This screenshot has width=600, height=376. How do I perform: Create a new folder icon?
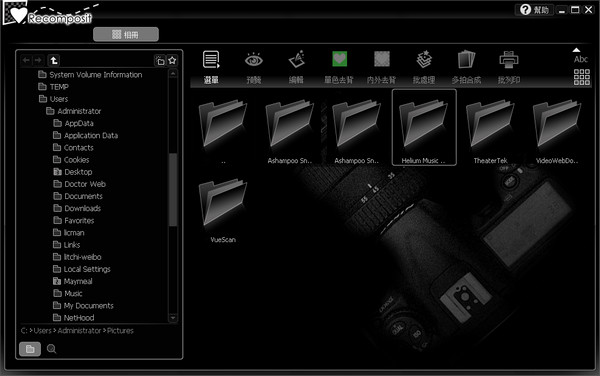tap(160, 61)
